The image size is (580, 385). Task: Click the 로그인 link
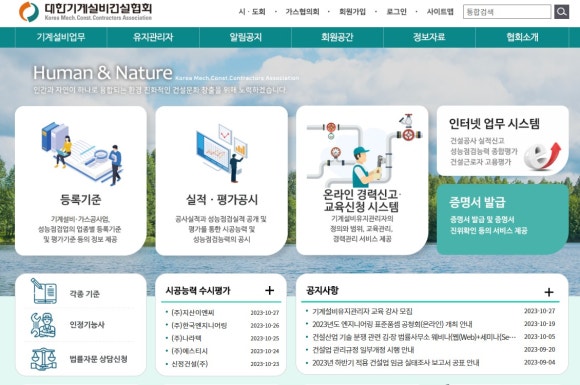(397, 12)
